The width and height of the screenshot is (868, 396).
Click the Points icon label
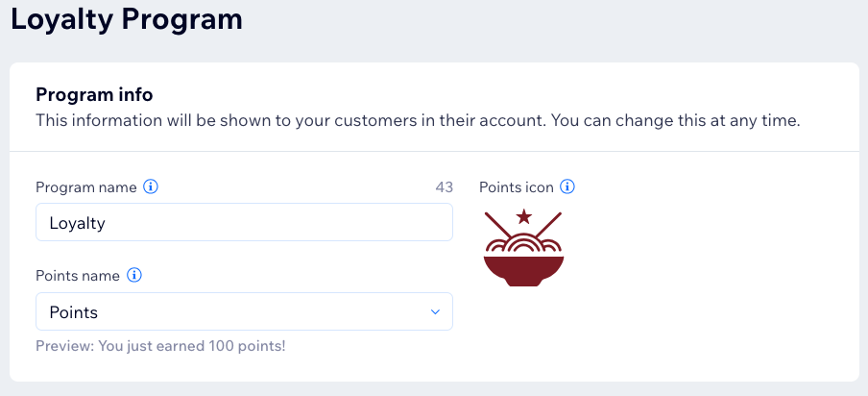pos(517,187)
